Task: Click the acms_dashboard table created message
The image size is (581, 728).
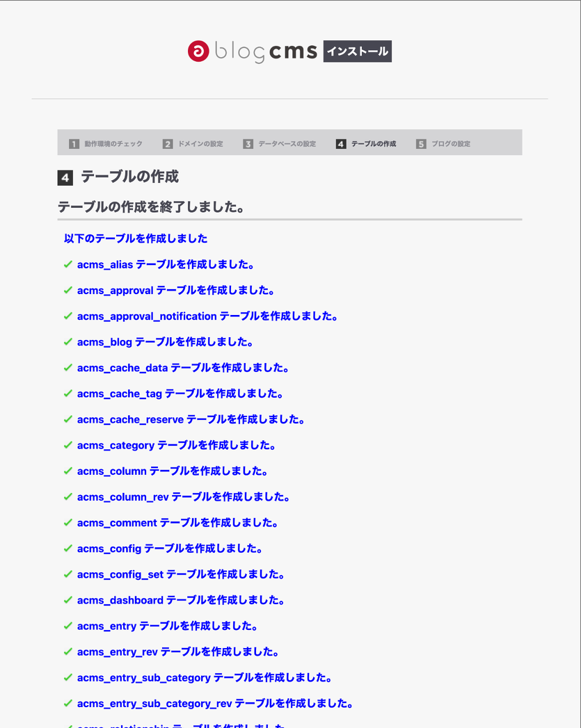Action: click(180, 600)
